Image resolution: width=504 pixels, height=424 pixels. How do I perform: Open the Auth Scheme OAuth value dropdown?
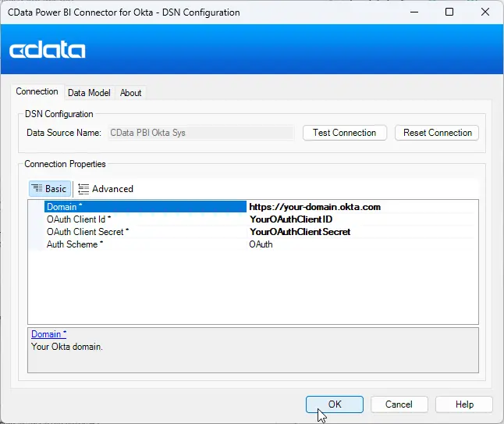360,244
